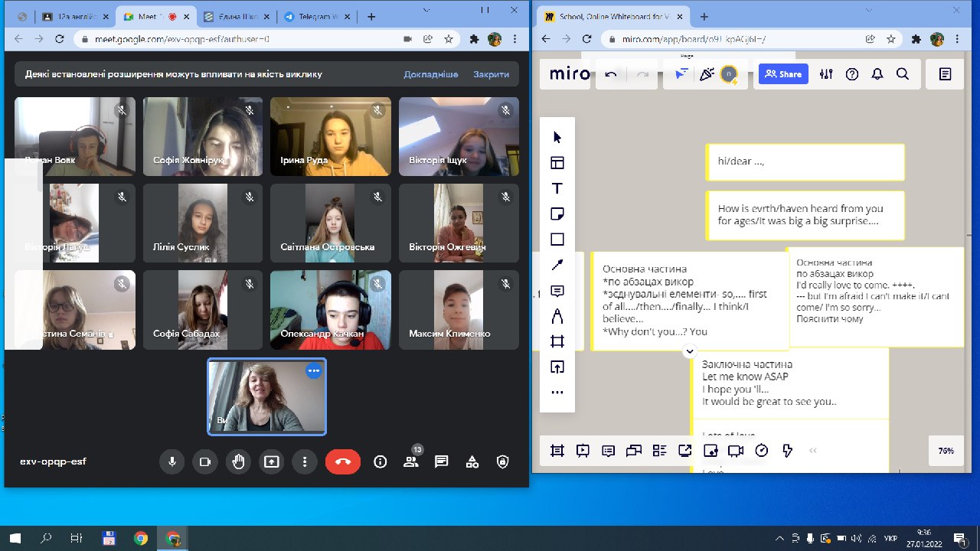This screenshot has width=980, height=551.
Task: Start presentation mode in Miro bottom bar
Action: [583, 451]
